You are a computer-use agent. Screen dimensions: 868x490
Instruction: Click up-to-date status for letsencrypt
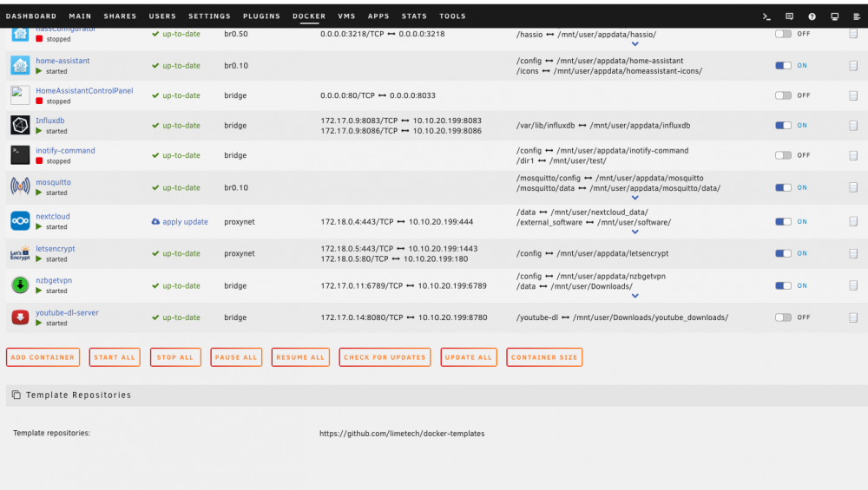click(181, 253)
